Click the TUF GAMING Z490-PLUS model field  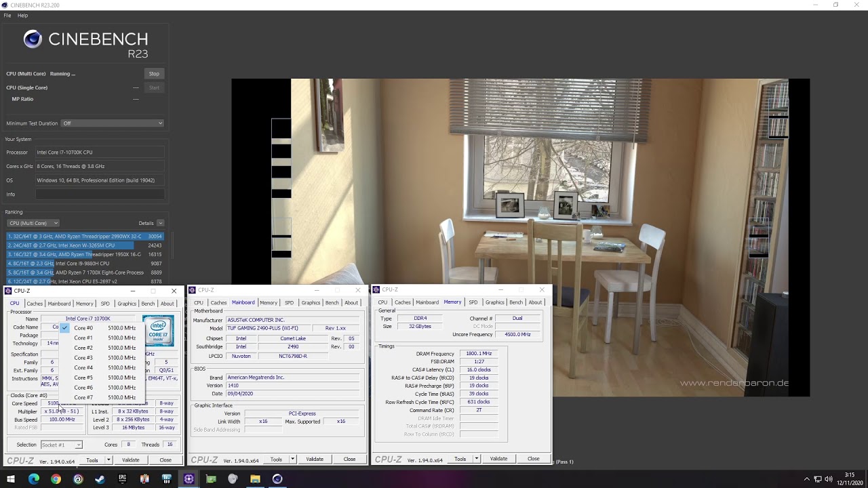[271, 329]
